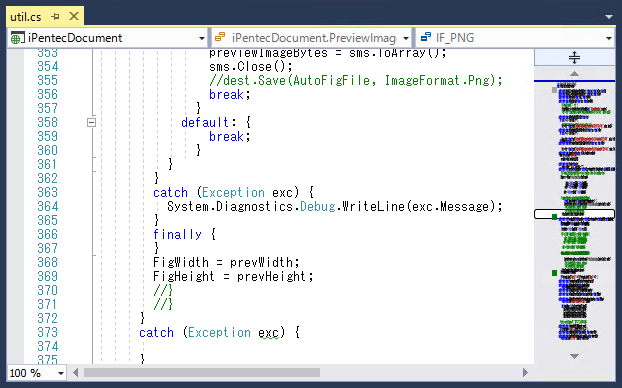The width and height of the screenshot is (622, 388).
Task: Close the util.cs tab
Action: tap(74, 16)
